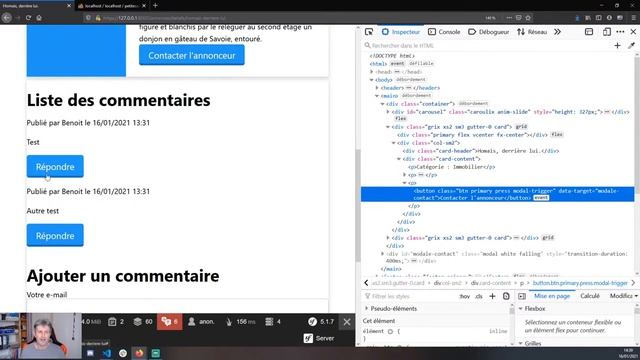Toggle the three-pane inspector sidebar icon
Image resolution: width=640 pixels, height=360 pixels.
point(522,296)
